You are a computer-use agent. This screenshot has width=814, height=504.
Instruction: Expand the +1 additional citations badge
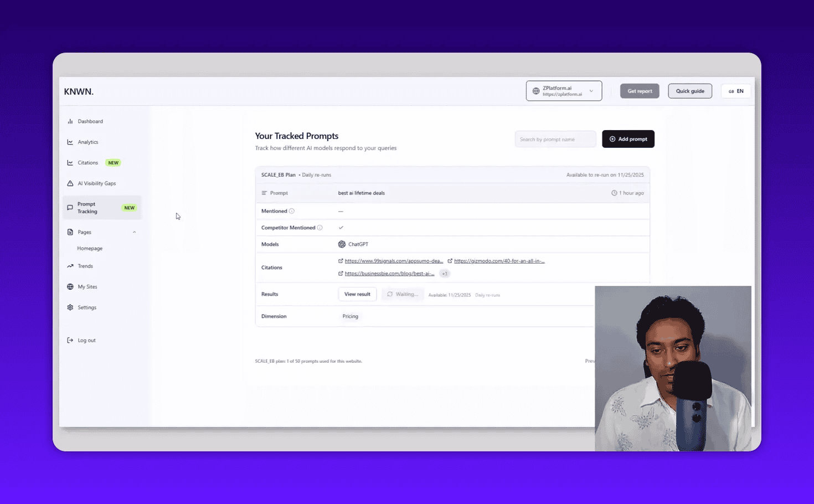click(x=444, y=274)
